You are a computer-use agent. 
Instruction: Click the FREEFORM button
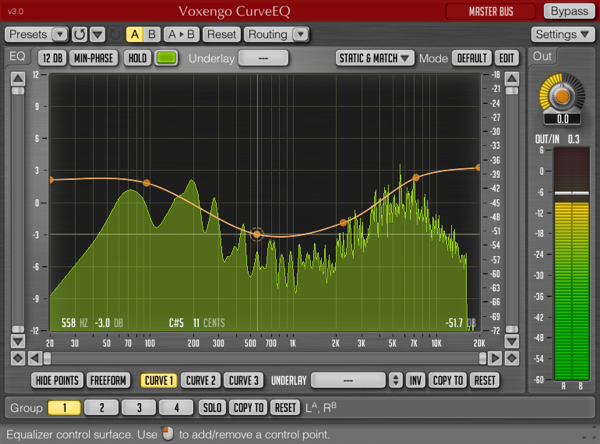pyautogui.click(x=108, y=380)
